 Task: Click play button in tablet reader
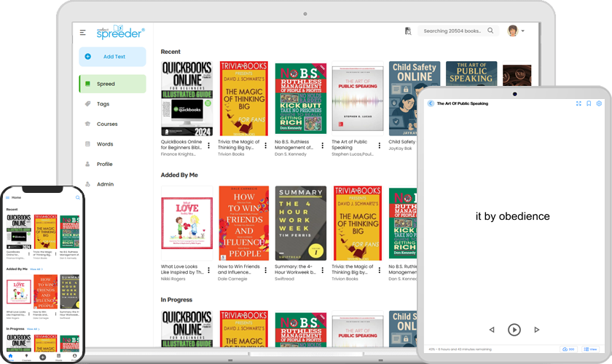514,330
